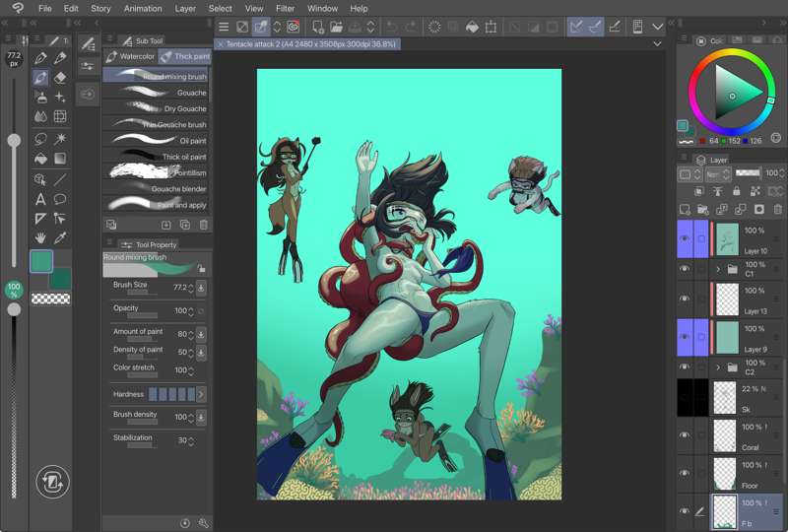Viewport: 788px width, 532px height.
Task: Open the Animation menu
Action: (x=143, y=9)
